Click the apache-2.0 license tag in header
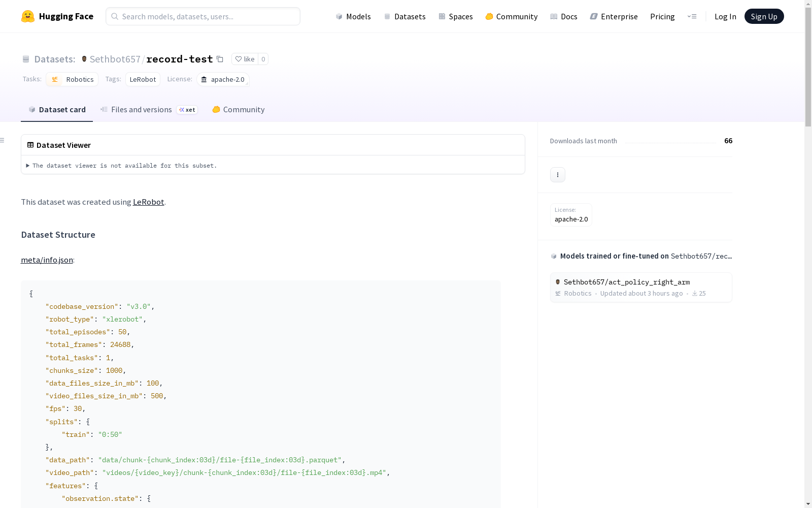This screenshot has width=812, height=508. (x=223, y=79)
